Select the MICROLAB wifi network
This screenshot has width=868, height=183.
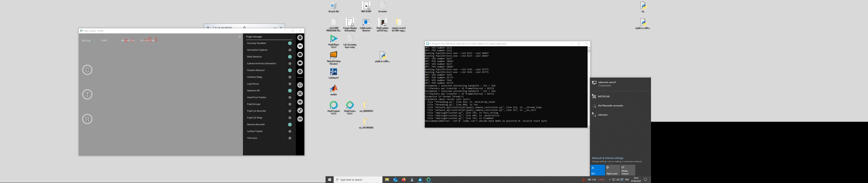(620, 96)
